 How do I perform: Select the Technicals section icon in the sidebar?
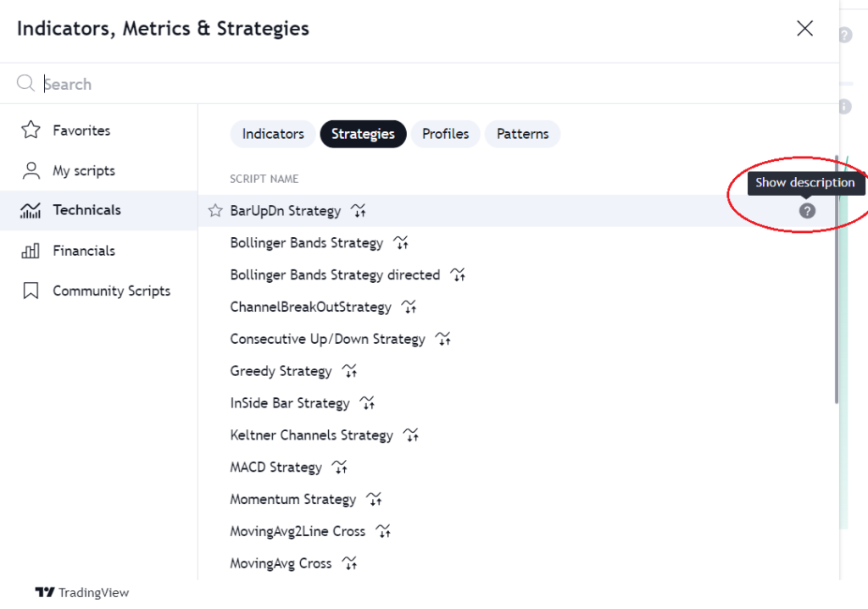(x=30, y=210)
